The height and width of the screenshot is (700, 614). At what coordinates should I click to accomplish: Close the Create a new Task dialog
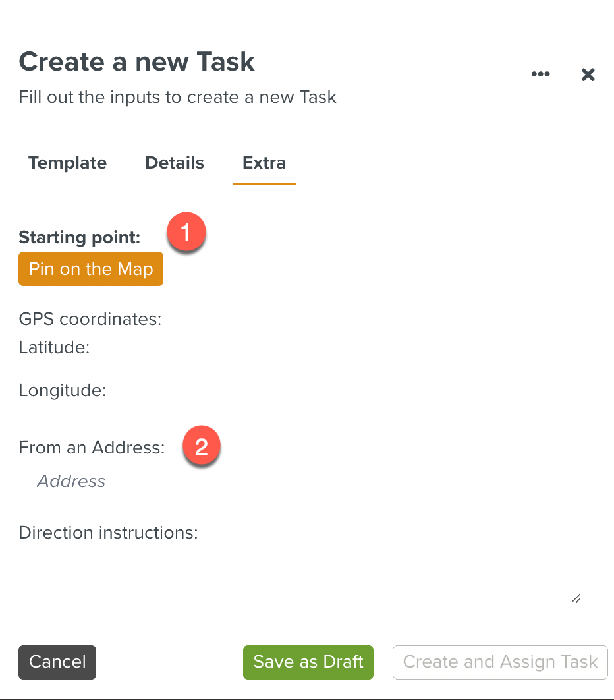click(x=588, y=74)
